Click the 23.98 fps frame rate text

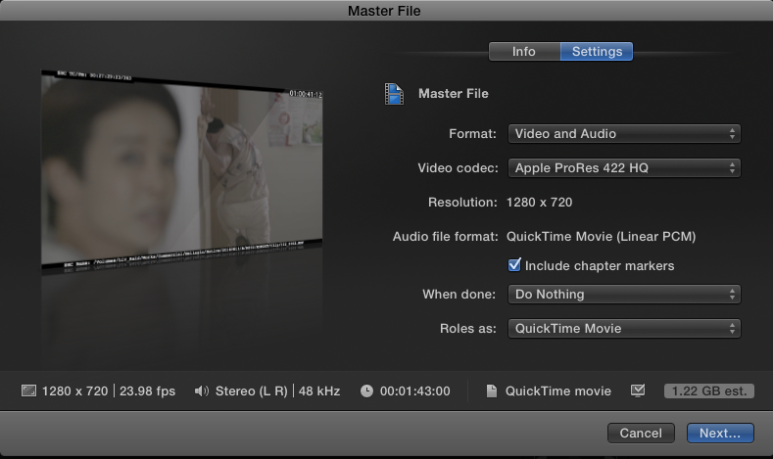147,391
